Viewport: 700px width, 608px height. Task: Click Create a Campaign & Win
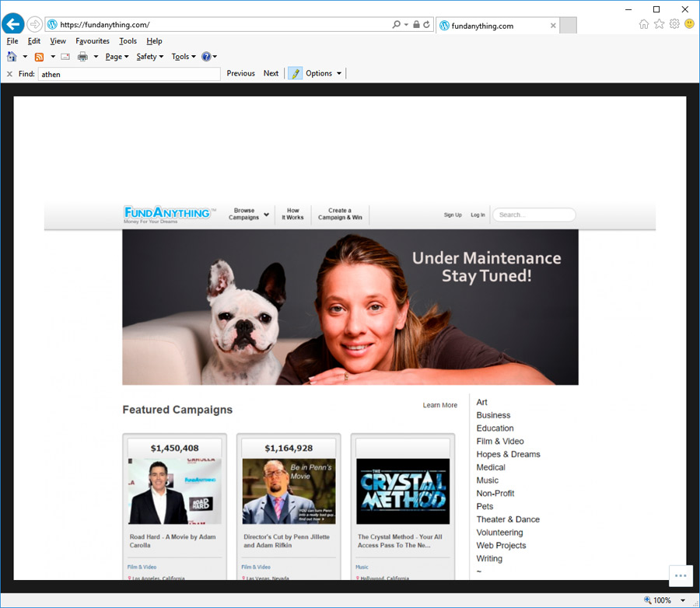tap(340, 215)
